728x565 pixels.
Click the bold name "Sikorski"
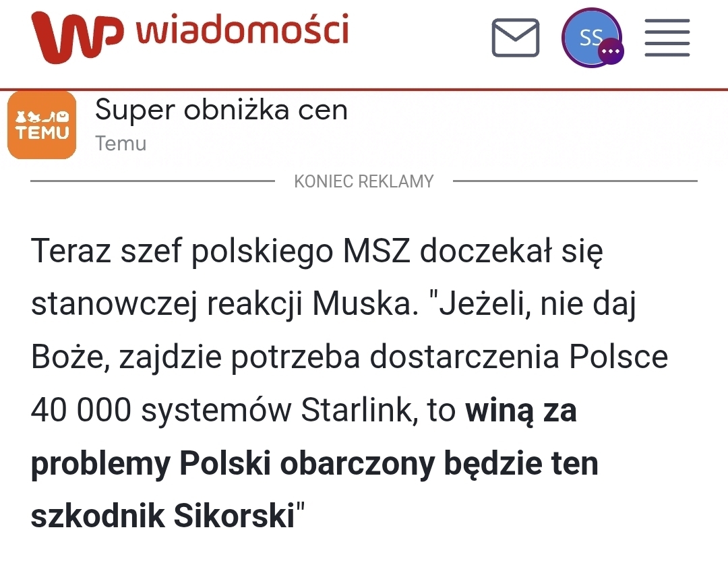coord(235,516)
